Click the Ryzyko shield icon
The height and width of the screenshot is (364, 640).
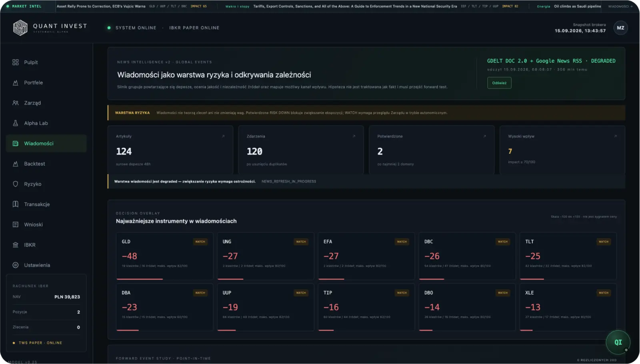pyautogui.click(x=16, y=184)
